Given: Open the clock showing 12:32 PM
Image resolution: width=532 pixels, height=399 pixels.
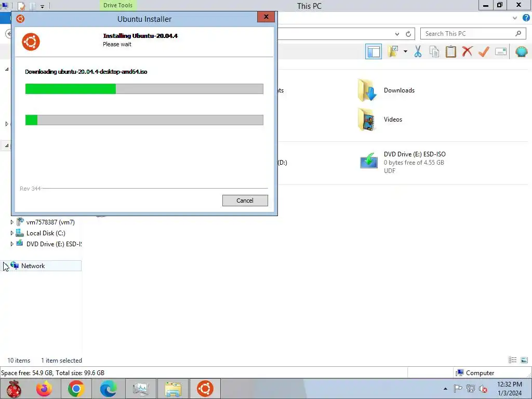Looking at the screenshot, I should click(x=509, y=389).
